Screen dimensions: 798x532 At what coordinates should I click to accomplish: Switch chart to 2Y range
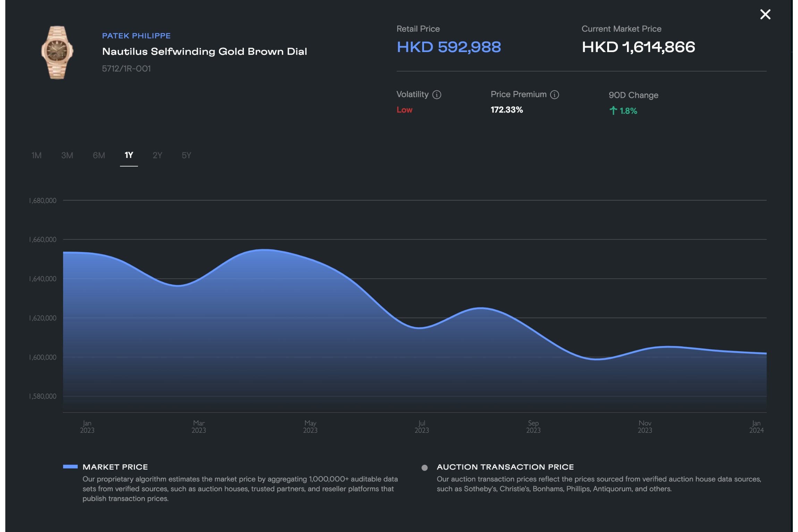pyautogui.click(x=157, y=155)
